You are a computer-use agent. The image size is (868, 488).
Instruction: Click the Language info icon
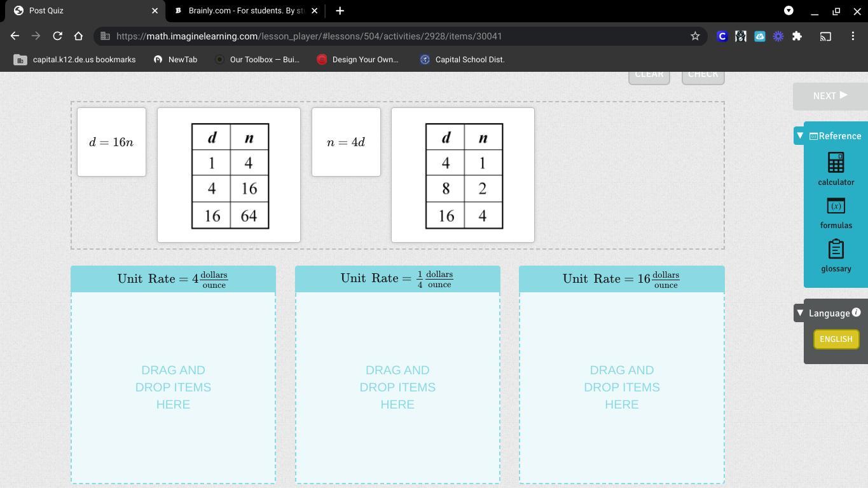pyautogui.click(x=856, y=312)
